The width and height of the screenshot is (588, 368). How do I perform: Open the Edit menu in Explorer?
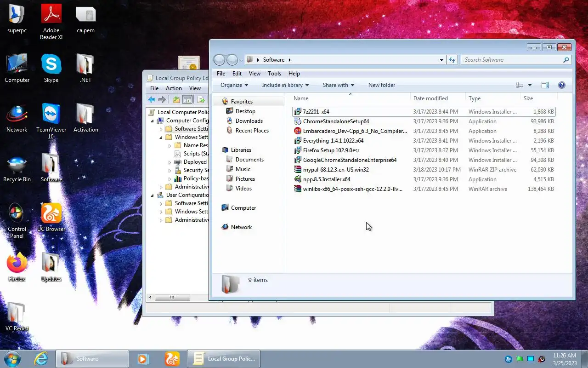pos(237,74)
